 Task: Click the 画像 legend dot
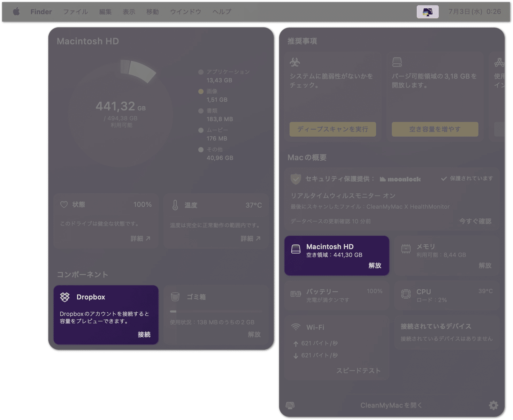[201, 91]
